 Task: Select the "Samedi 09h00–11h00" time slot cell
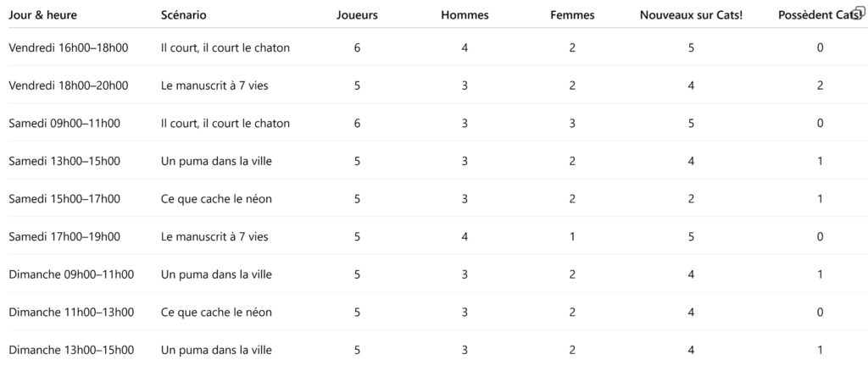click(x=64, y=124)
